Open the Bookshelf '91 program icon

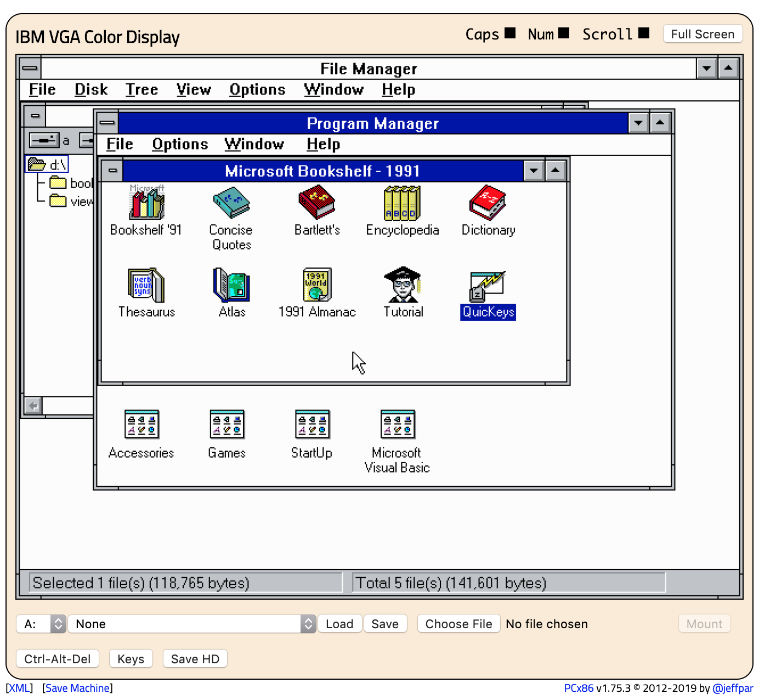coord(146,203)
